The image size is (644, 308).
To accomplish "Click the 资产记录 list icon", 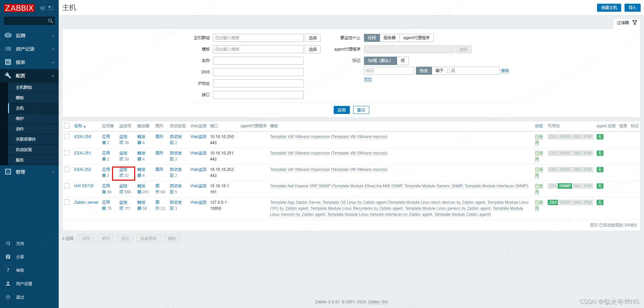I will pos(8,49).
